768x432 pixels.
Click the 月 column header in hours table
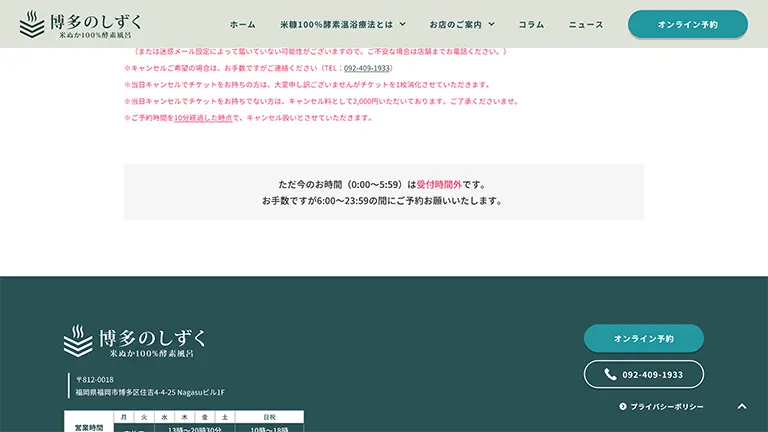pos(124,417)
